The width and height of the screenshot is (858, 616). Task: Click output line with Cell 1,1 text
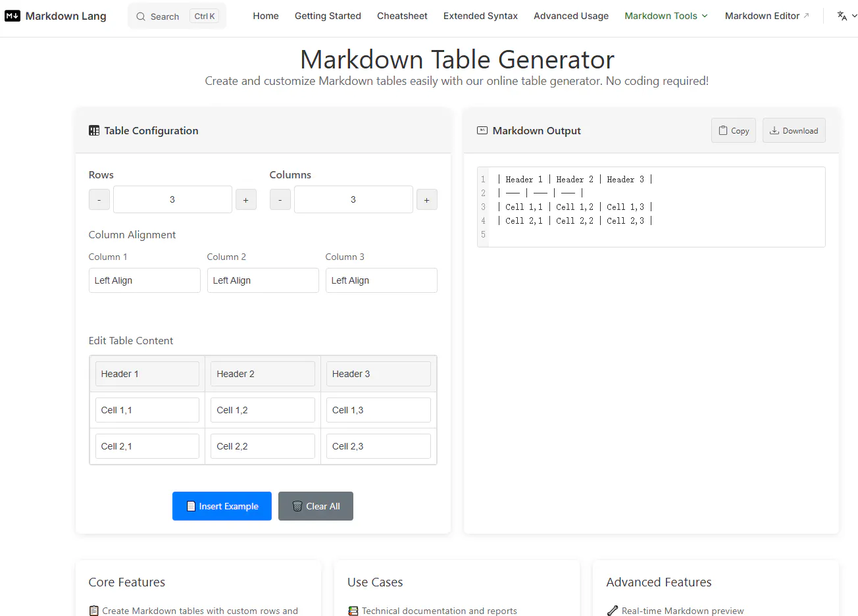coord(575,207)
